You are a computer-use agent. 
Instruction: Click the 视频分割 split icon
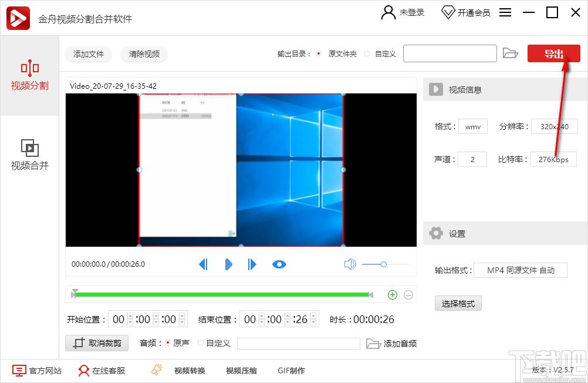[29, 68]
